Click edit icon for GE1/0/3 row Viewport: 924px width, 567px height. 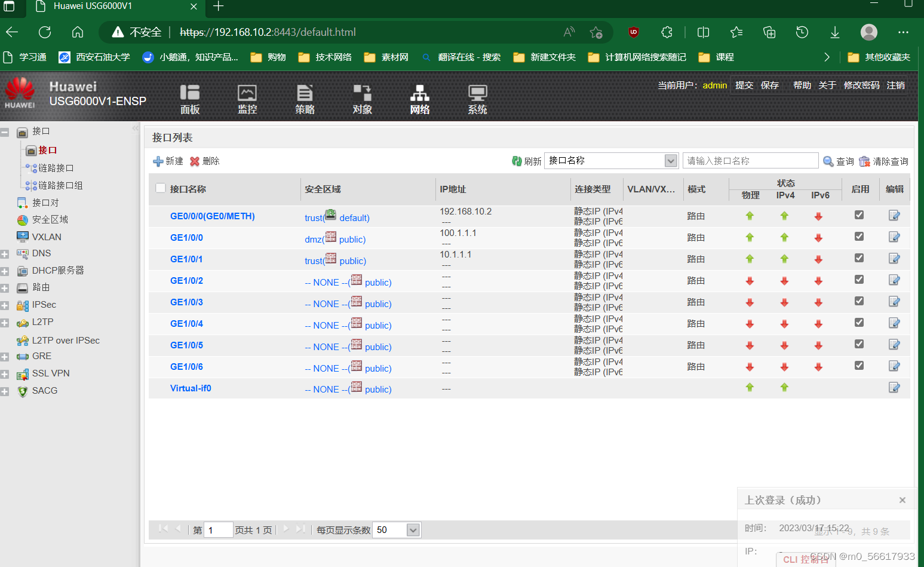pos(894,301)
